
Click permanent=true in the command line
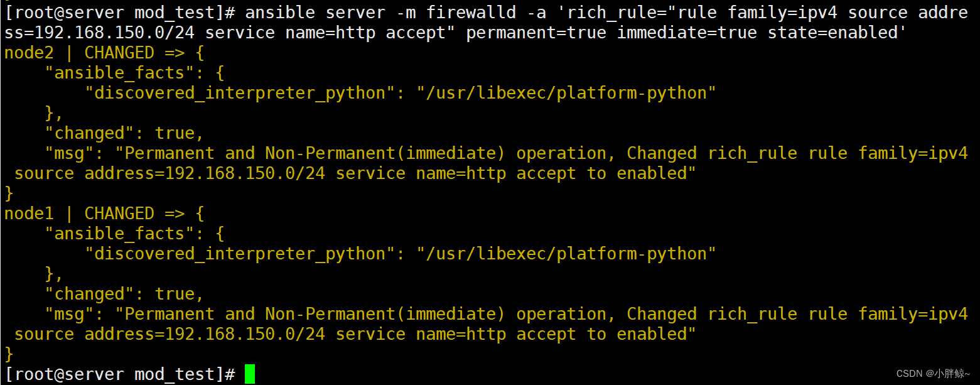(536, 33)
